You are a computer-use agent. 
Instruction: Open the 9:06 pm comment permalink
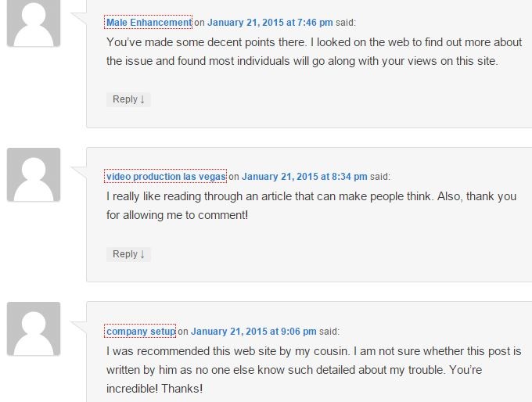tap(253, 331)
